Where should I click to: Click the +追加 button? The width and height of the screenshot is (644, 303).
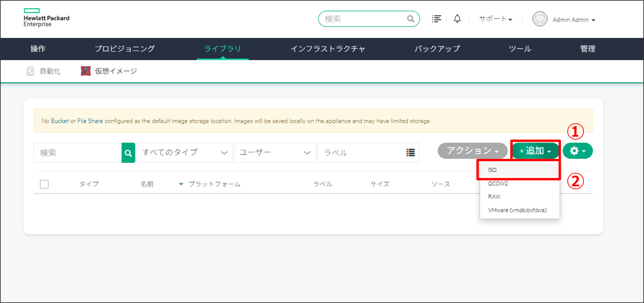tap(535, 151)
